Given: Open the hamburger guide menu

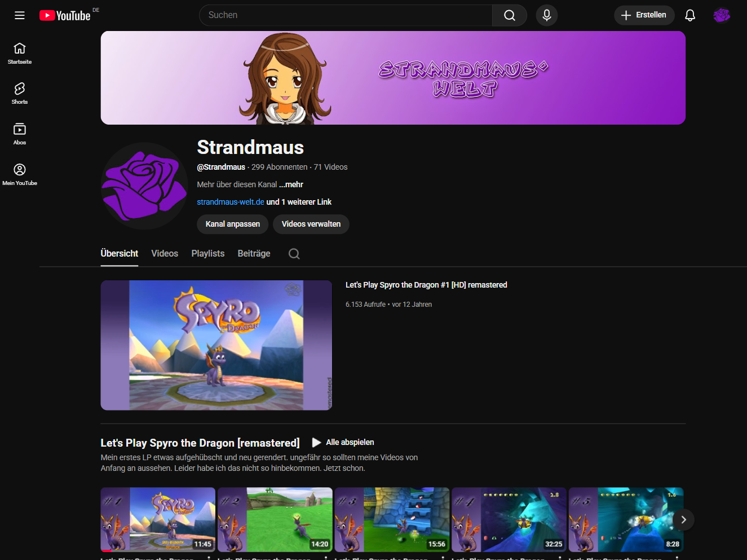Looking at the screenshot, I should [x=20, y=15].
